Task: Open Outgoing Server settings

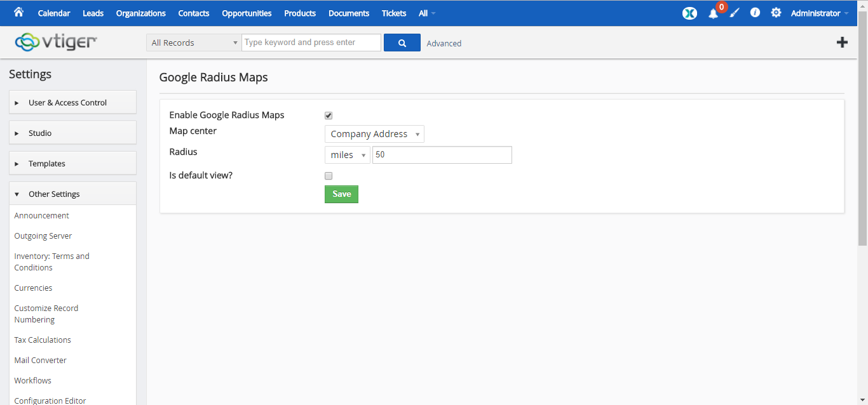Action: (43, 236)
